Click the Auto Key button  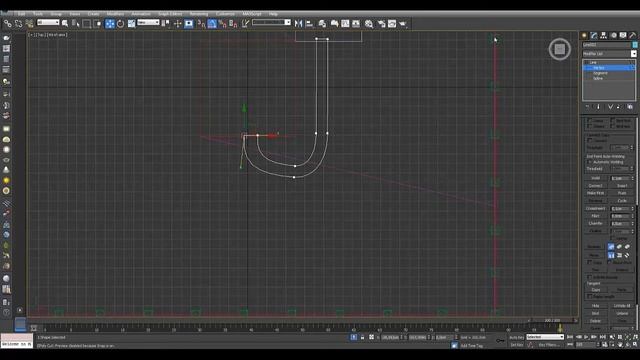[x=516, y=337]
